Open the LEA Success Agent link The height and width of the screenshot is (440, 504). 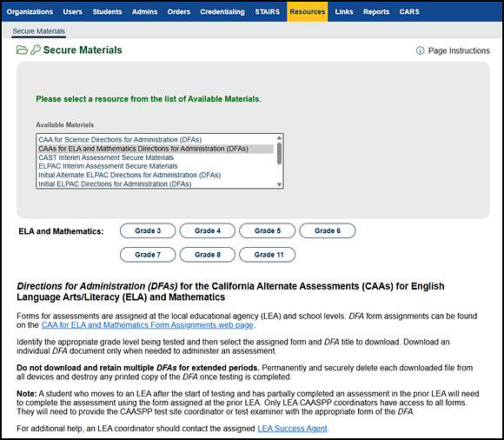click(x=292, y=429)
